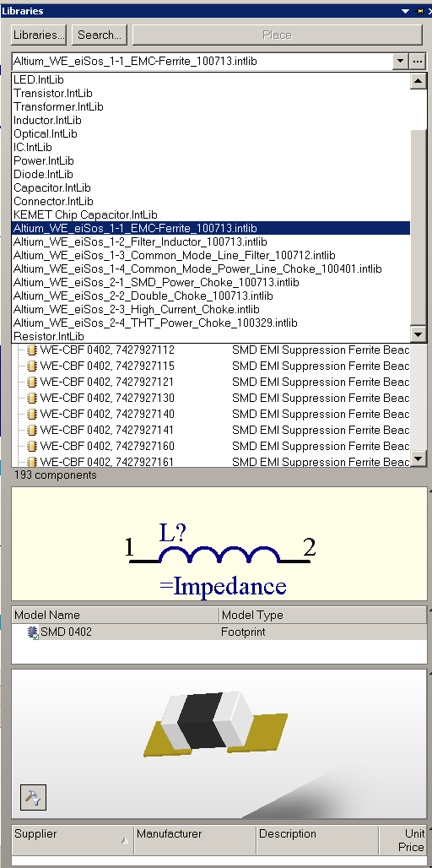Choose KEMET Chip Capacitor.IntLib

point(211,214)
